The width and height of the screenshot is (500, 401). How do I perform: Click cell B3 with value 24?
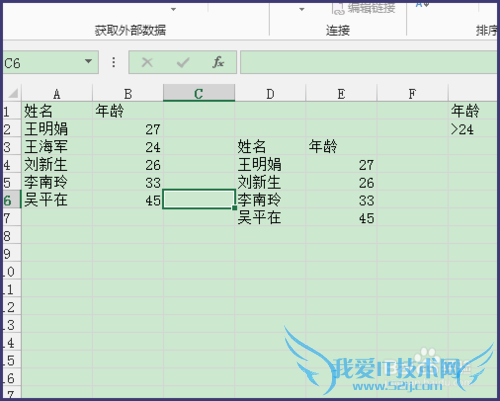(x=128, y=147)
